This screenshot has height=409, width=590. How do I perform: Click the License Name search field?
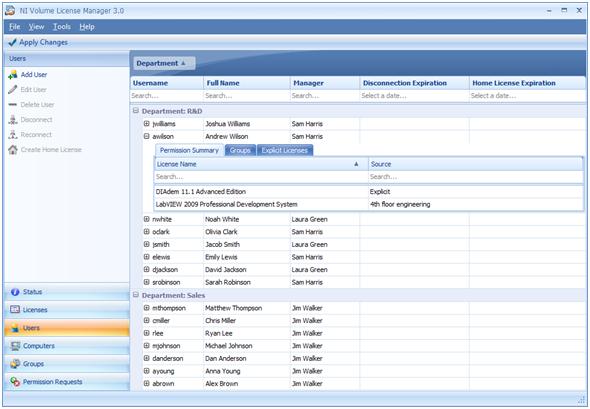pos(261,176)
